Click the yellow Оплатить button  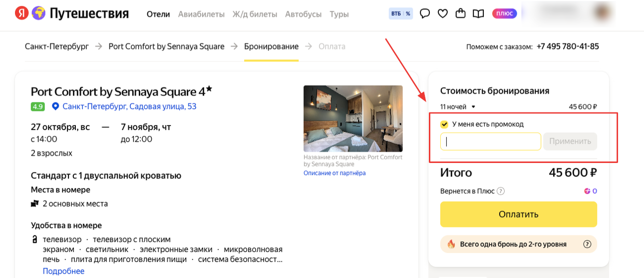(519, 214)
